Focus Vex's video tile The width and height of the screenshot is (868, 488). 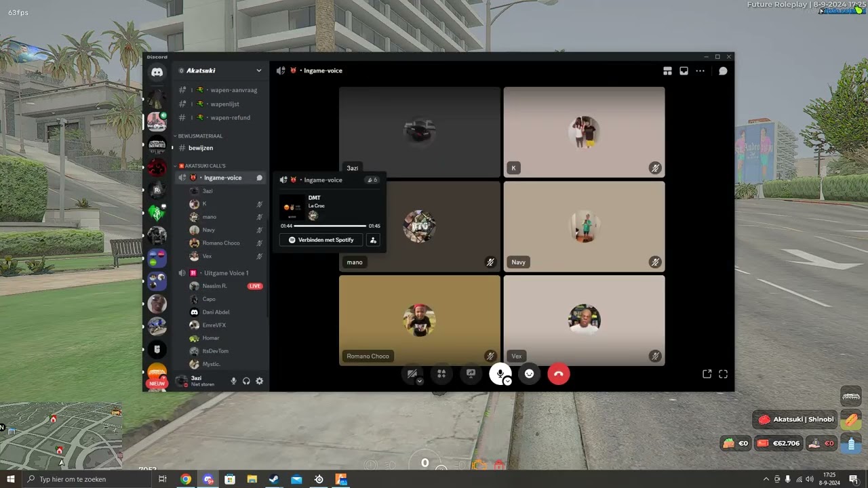[x=584, y=321]
